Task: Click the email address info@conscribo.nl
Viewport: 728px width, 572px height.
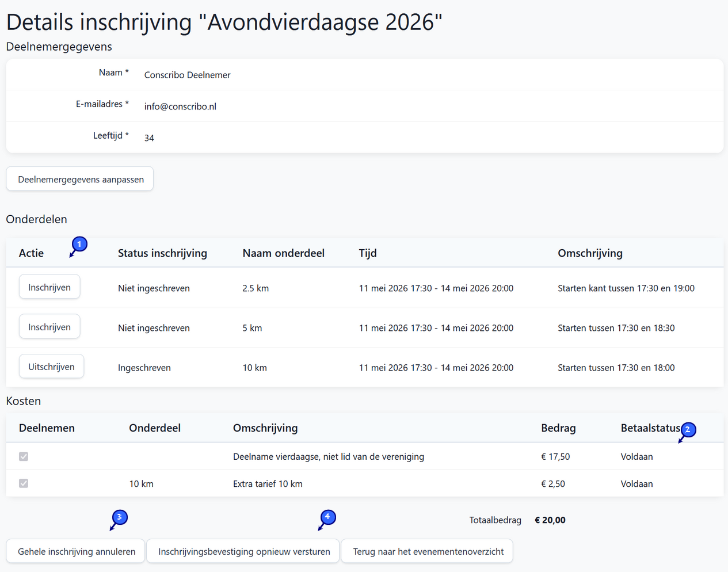Action: [x=180, y=106]
